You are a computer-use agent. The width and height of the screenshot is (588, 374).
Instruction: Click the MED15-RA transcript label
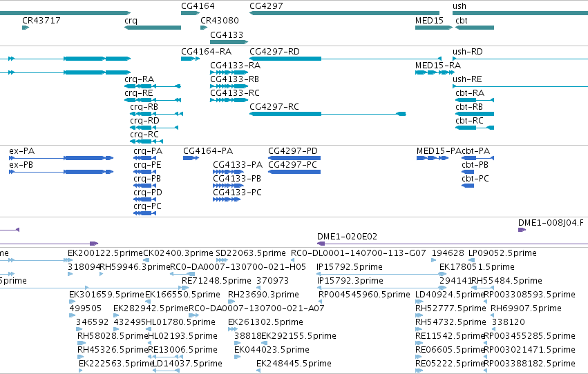tap(438, 66)
